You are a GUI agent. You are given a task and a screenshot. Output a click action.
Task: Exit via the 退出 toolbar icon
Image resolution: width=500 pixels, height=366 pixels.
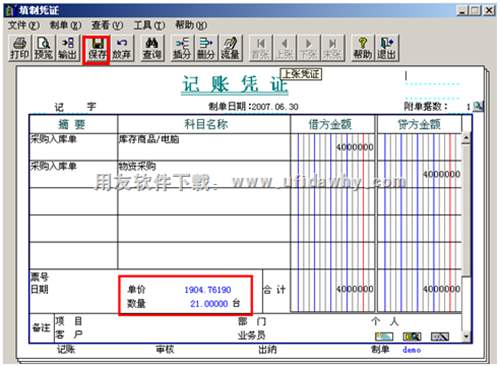tap(387, 48)
